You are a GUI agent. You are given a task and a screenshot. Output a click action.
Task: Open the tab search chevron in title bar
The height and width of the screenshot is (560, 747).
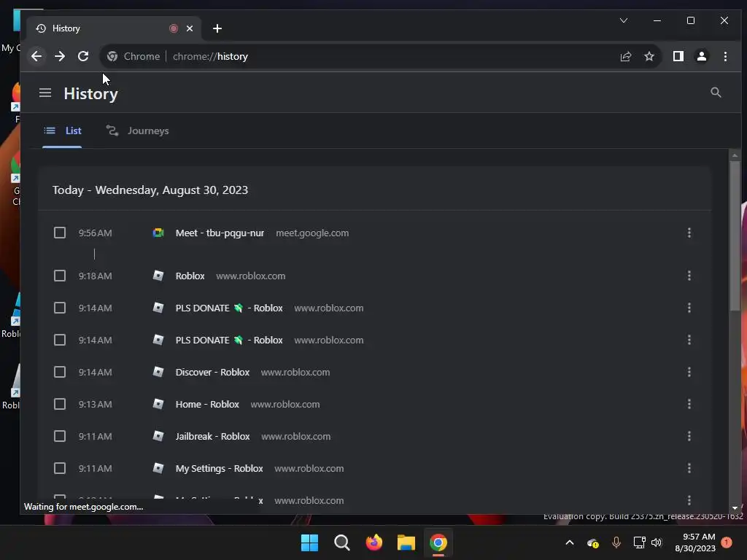click(x=623, y=20)
